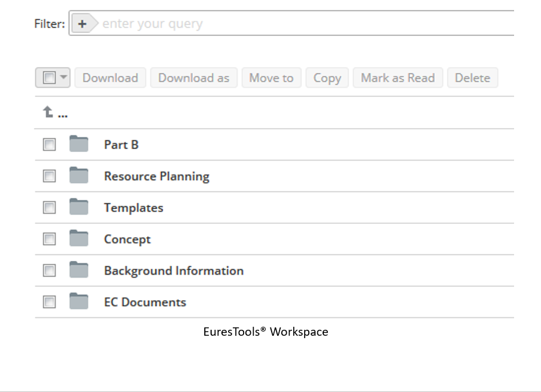Click the Part B folder icon
This screenshot has width=541, height=392.
click(78, 144)
